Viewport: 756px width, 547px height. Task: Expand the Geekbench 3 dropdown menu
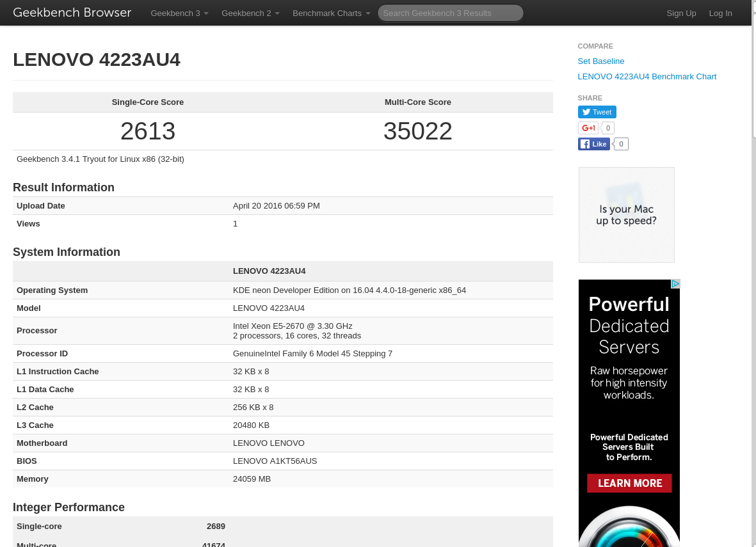point(179,13)
